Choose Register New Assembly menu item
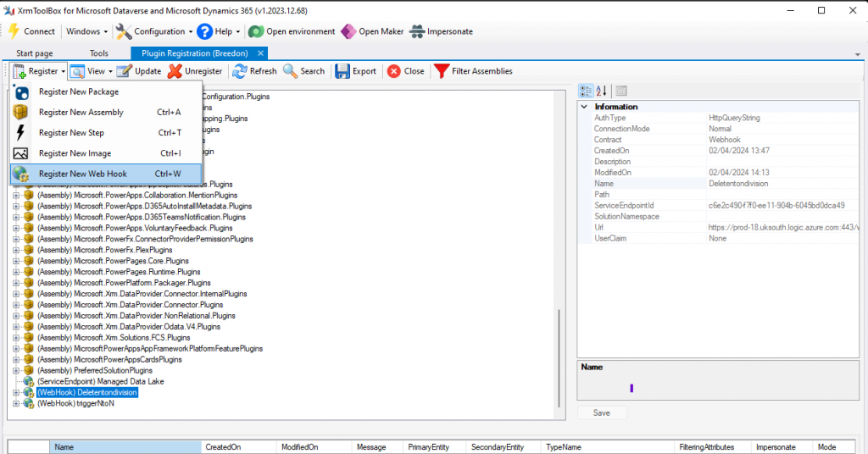 click(81, 112)
